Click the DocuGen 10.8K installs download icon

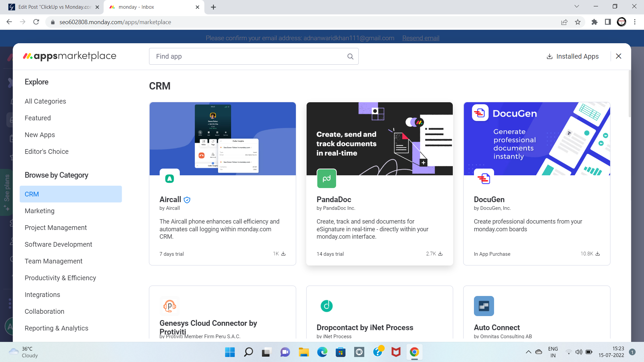click(x=598, y=254)
